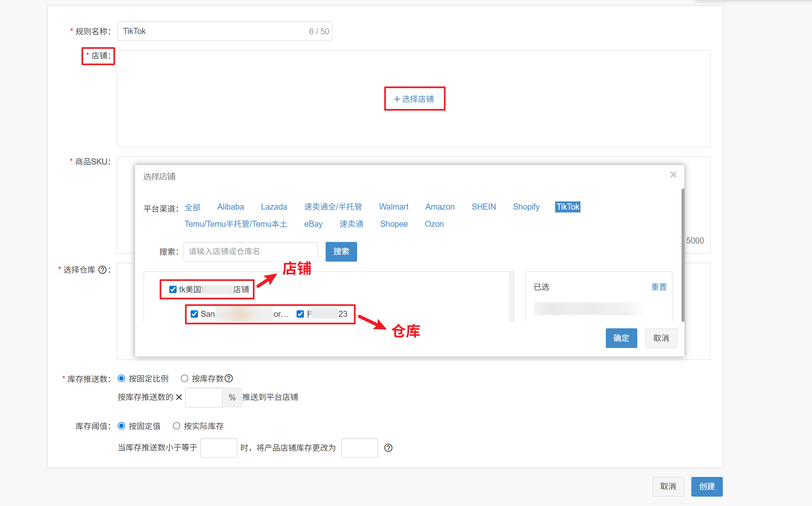812x506 pixels.
Task: Click the blue 创建 button
Action: [x=706, y=486]
